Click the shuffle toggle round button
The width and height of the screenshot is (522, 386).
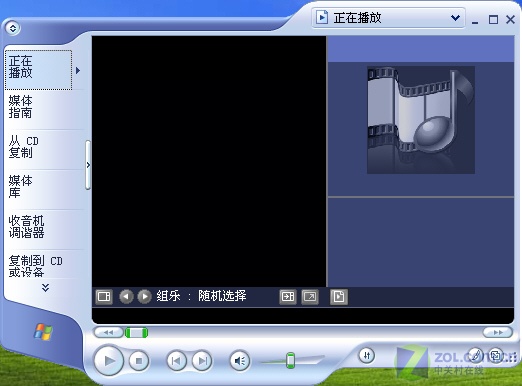[x=367, y=355]
